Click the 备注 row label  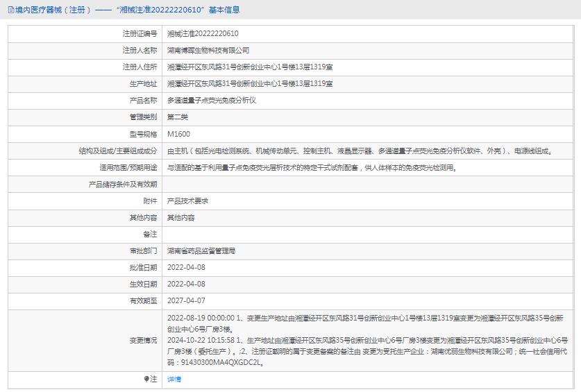click(x=150, y=235)
